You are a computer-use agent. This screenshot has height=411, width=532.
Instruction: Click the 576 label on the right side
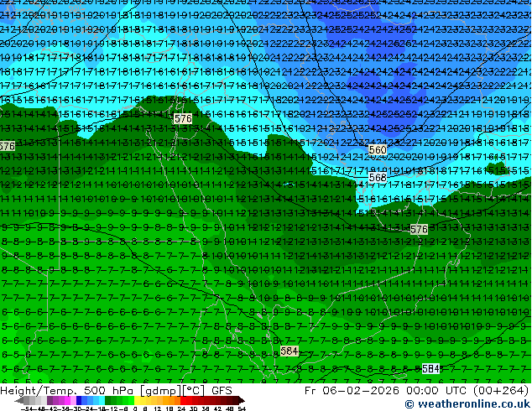tap(419, 230)
